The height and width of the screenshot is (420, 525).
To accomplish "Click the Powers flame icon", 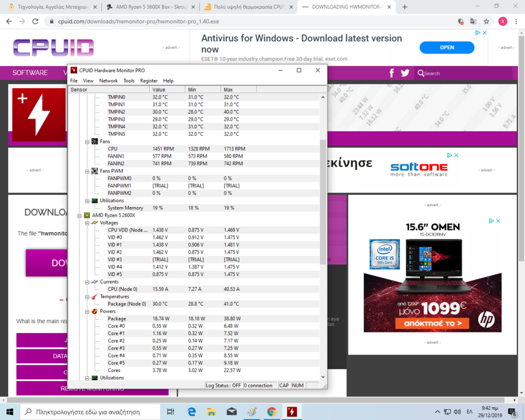I will (94, 311).
